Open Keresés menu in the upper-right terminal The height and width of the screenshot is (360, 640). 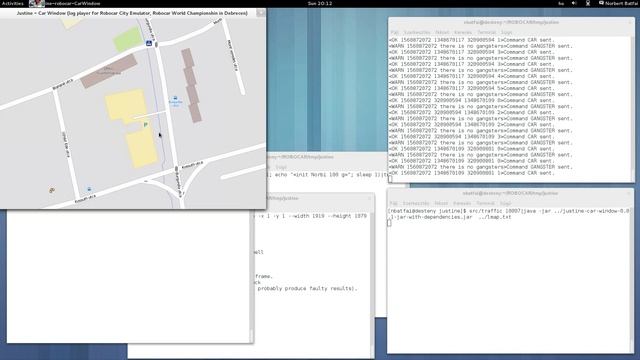coord(463,32)
